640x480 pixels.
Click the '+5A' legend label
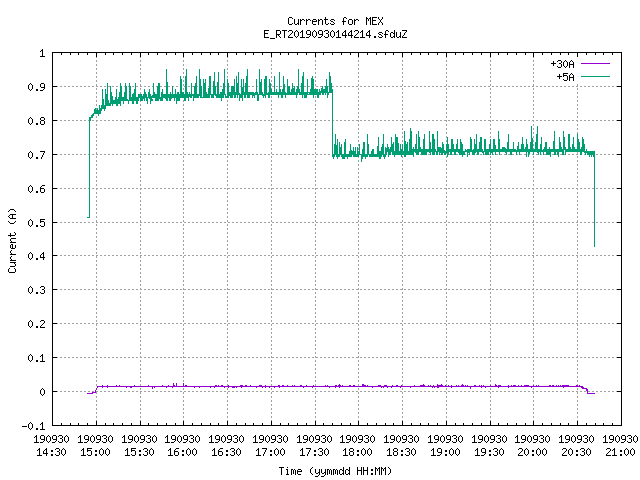pos(565,77)
